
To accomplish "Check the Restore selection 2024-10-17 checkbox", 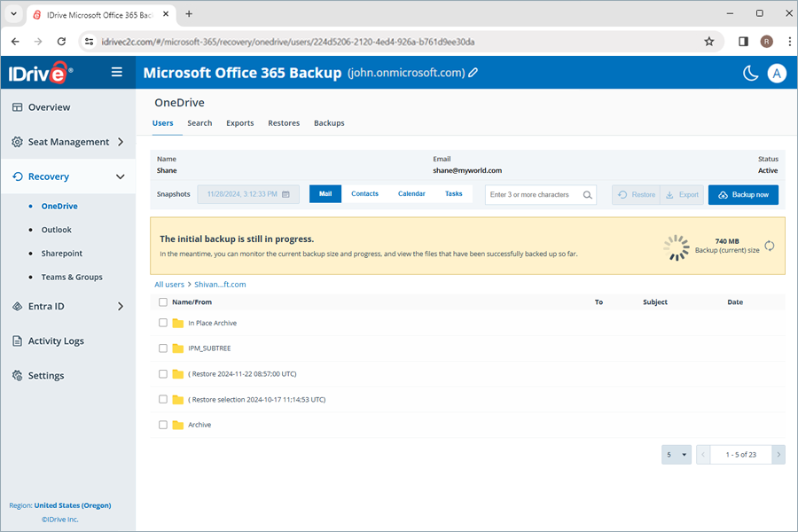I will [x=163, y=399].
